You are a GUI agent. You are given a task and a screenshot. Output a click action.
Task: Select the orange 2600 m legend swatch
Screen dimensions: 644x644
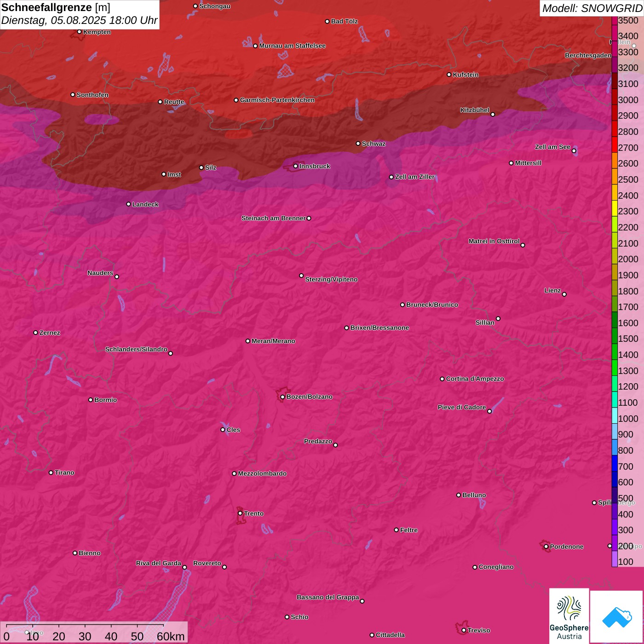(x=615, y=161)
